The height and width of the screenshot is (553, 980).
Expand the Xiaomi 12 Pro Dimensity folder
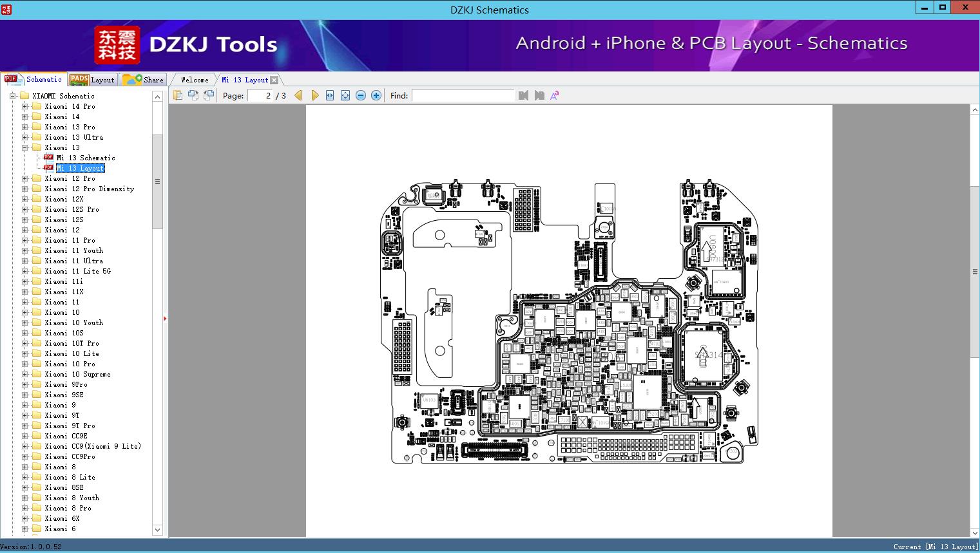(x=25, y=189)
